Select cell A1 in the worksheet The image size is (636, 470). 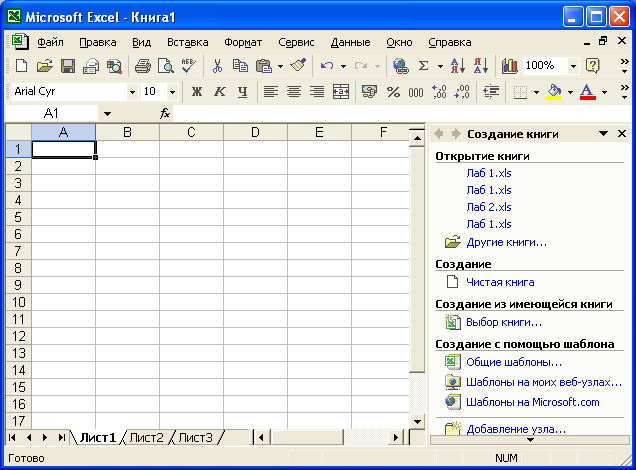tap(64, 149)
